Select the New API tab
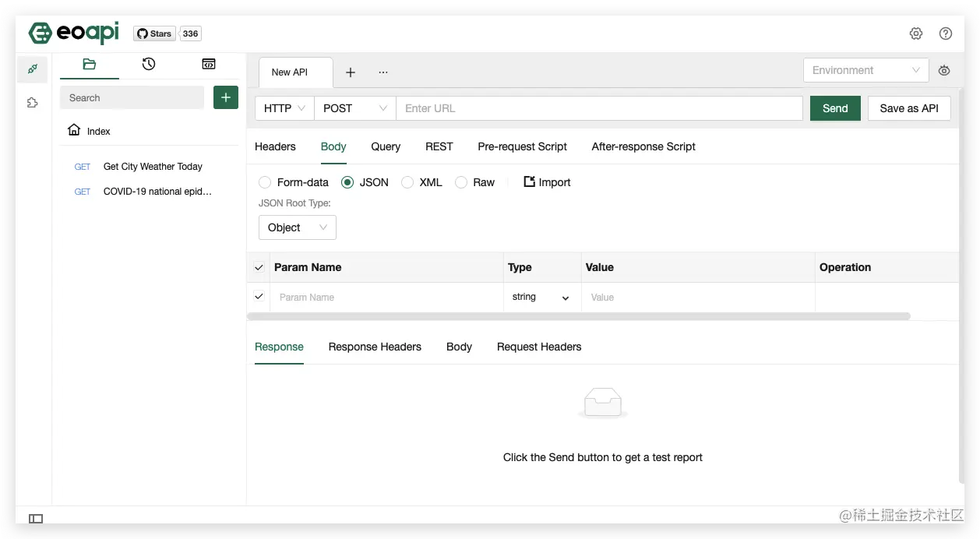 click(x=295, y=72)
